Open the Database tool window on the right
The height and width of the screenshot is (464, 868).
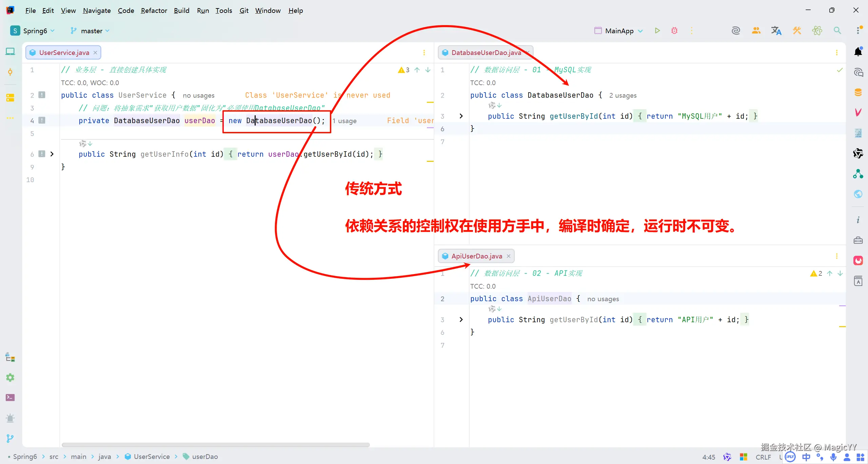click(x=858, y=92)
